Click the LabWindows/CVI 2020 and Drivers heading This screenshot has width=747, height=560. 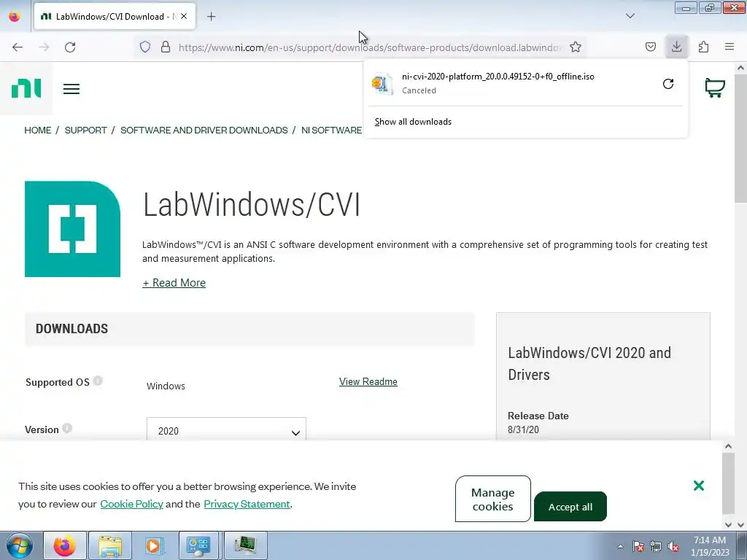pyautogui.click(x=589, y=363)
